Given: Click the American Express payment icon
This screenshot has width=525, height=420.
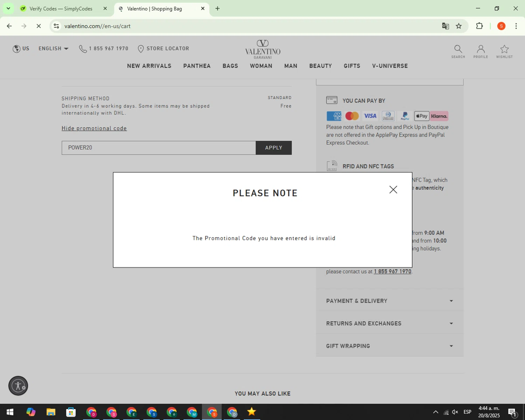Looking at the screenshot, I should pyautogui.click(x=334, y=116).
